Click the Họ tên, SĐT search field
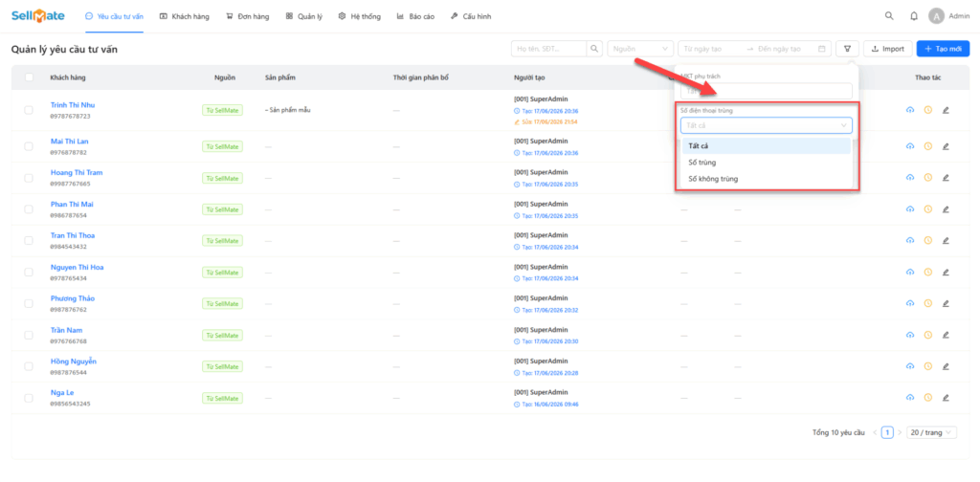The width and height of the screenshot is (980, 482). click(x=548, y=49)
